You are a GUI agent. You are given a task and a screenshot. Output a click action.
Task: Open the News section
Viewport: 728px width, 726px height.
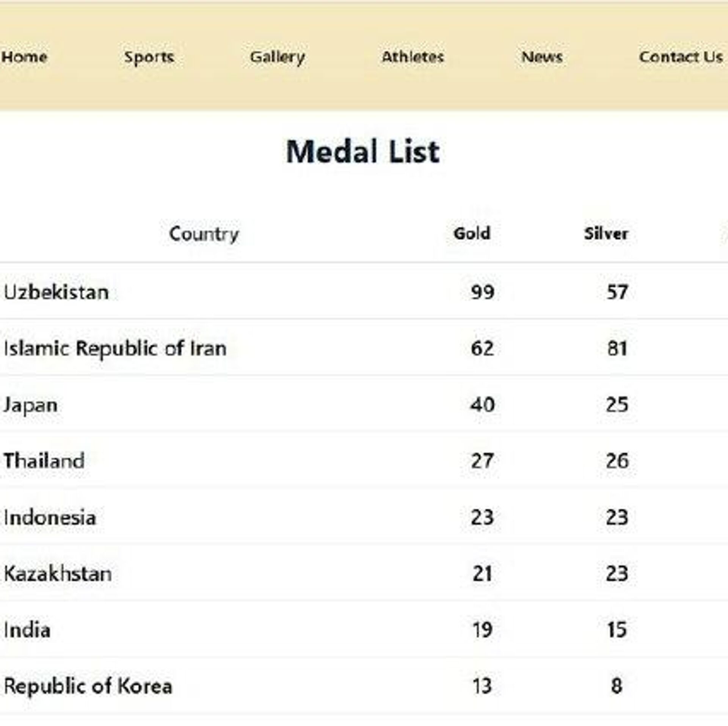click(x=542, y=57)
